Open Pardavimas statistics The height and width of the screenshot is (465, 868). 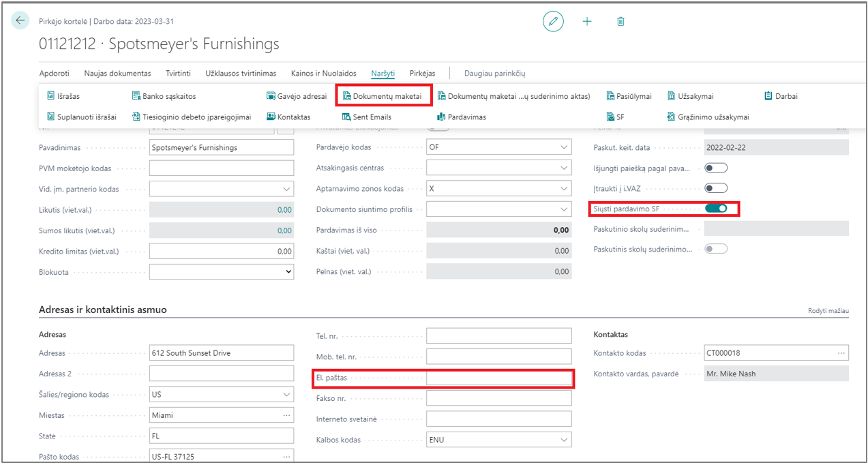pos(462,117)
